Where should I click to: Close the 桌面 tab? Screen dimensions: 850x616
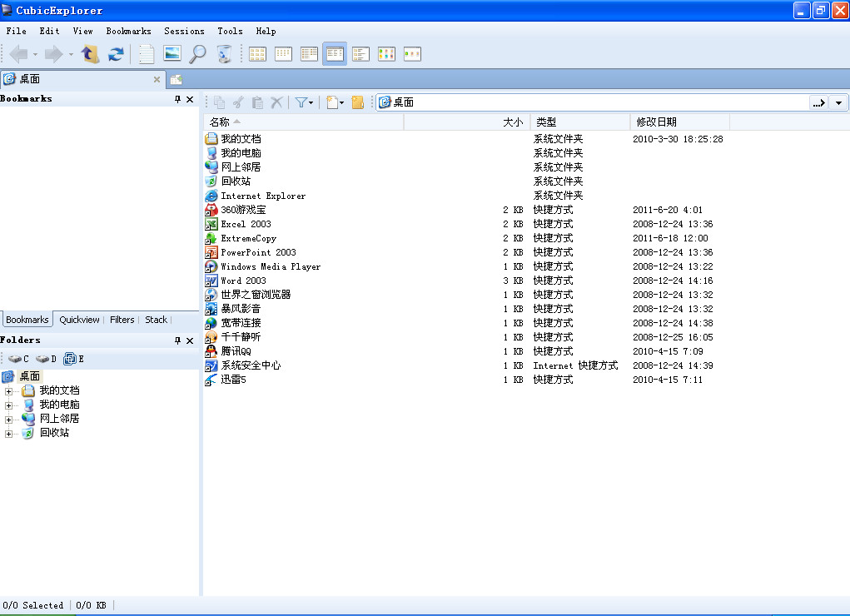click(x=157, y=80)
